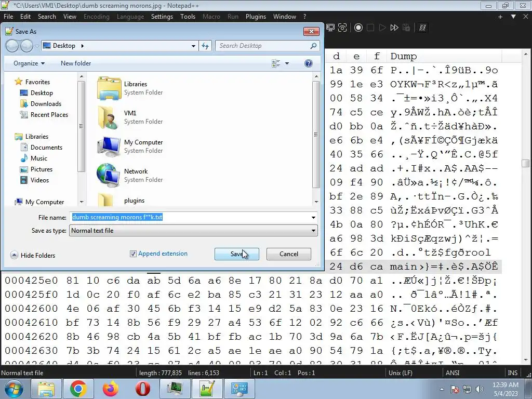Open the File menu
This screenshot has width=532, height=399.
pos(8,17)
